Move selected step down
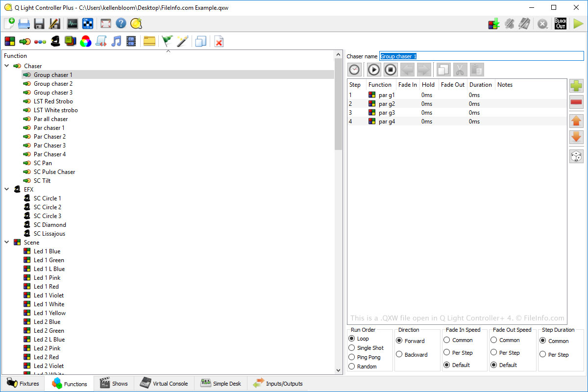The width and height of the screenshot is (588, 392). pyautogui.click(x=576, y=137)
